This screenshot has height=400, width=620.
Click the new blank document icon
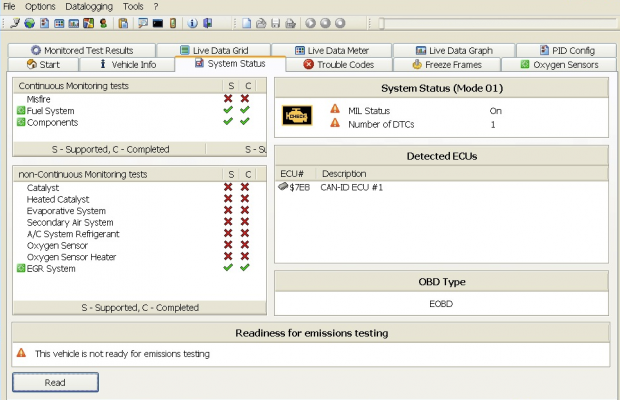tap(245, 23)
